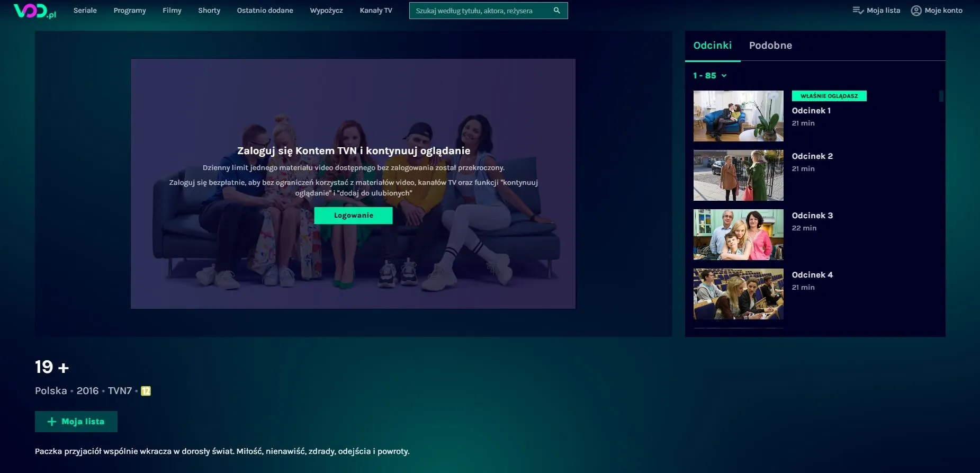Click the search magnifier icon
This screenshot has height=473, width=980.
click(556, 11)
